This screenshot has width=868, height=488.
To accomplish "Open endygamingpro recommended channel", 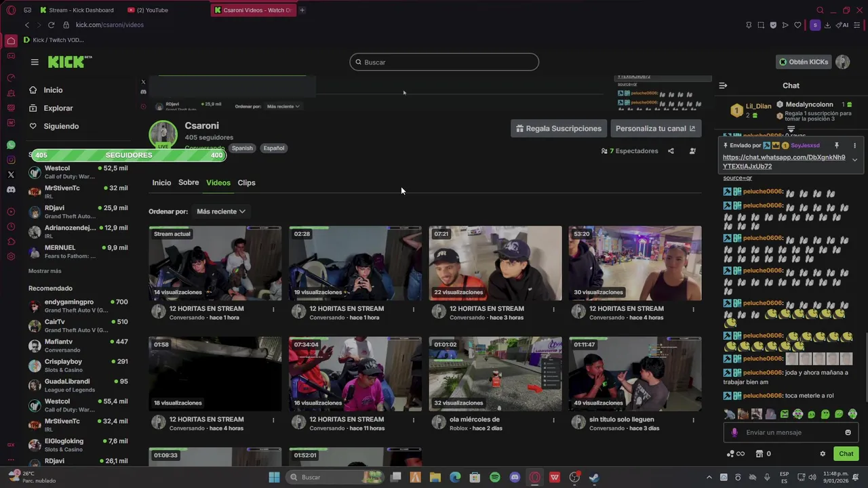I will pyautogui.click(x=78, y=306).
